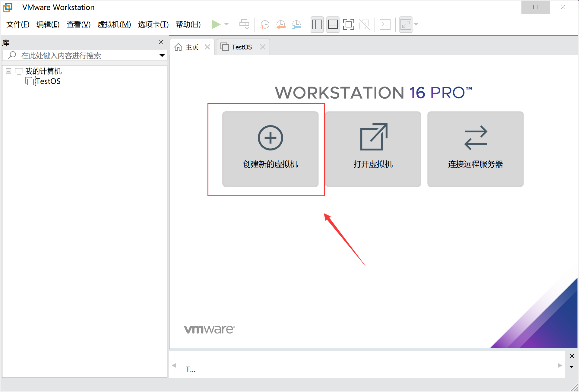The height and width of the screenshot is (392, 579).
Task: Click the search magnifier icon in library
Action: 12,55
